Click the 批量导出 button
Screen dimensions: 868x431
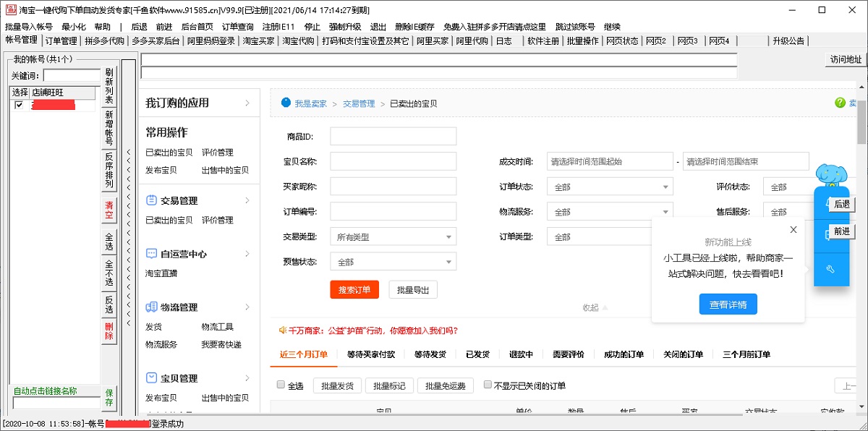(x=413, y=290)
